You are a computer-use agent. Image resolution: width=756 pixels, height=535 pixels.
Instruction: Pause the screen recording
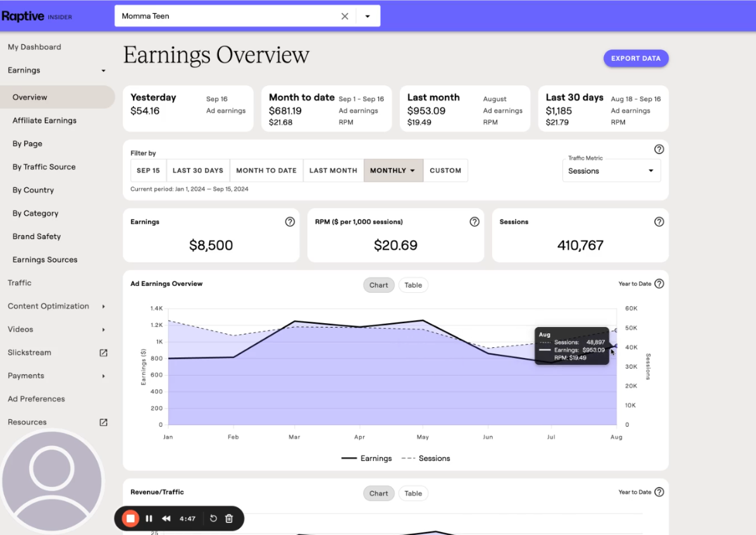pyautogui.click(x=149, y=519)
